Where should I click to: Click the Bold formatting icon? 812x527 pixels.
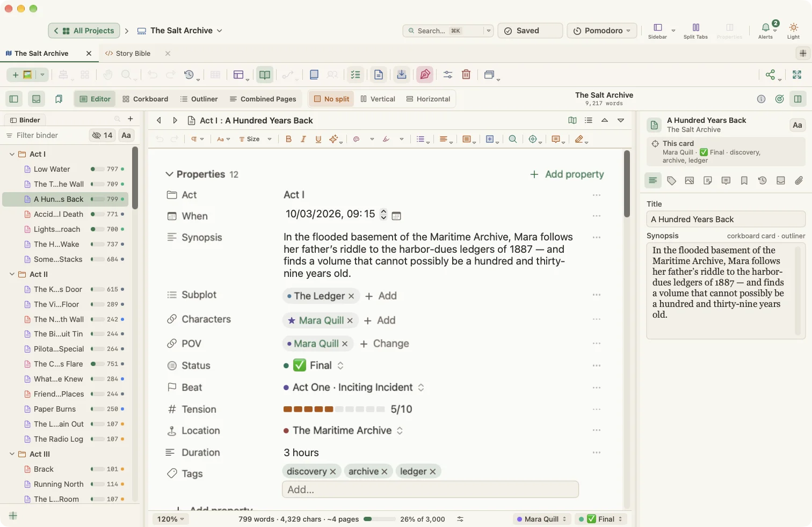(x=288, y=139)
